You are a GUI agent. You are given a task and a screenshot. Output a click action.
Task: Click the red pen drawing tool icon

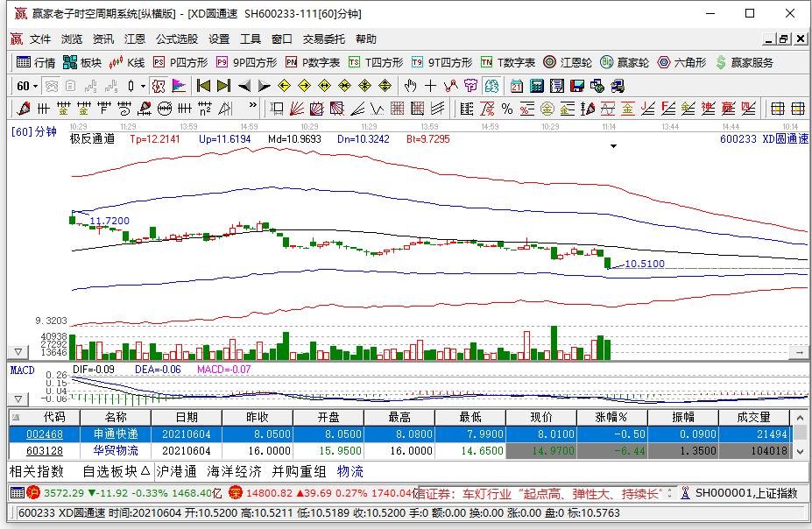24,109
